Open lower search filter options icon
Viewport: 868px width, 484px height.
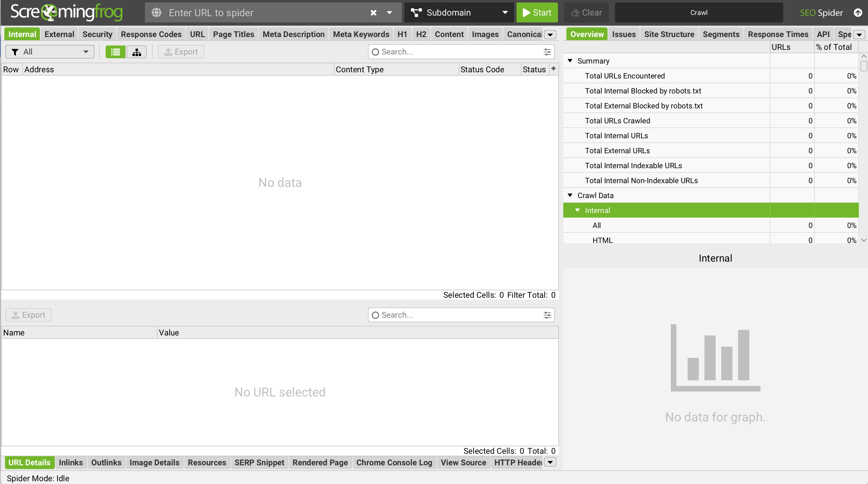pyautogui.click(x=547, y=315)
